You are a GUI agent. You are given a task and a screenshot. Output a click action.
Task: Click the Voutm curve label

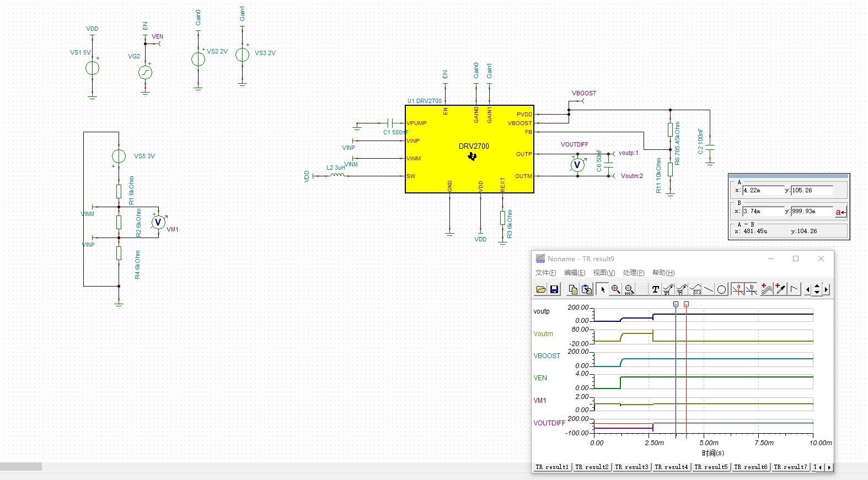tap(543, 334)
